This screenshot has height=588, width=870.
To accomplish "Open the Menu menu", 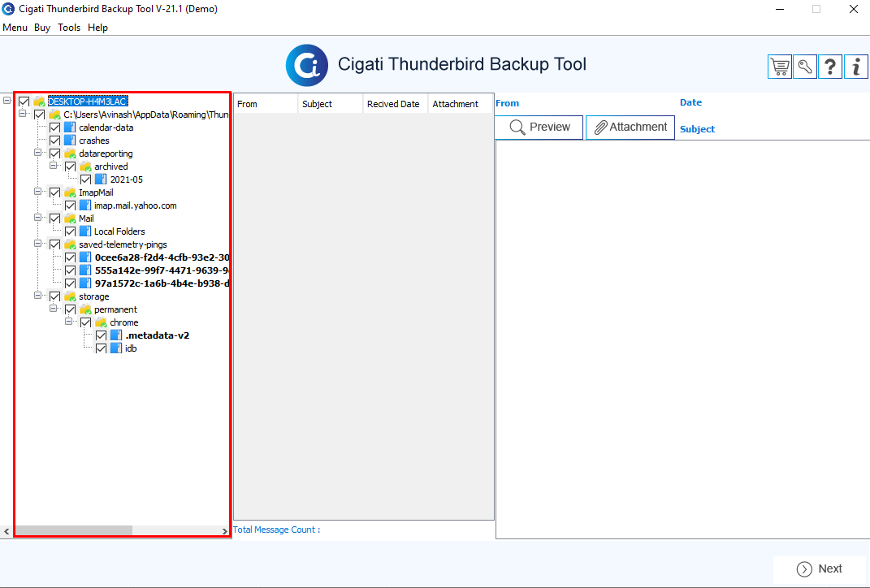I will (x=15, y=28).
